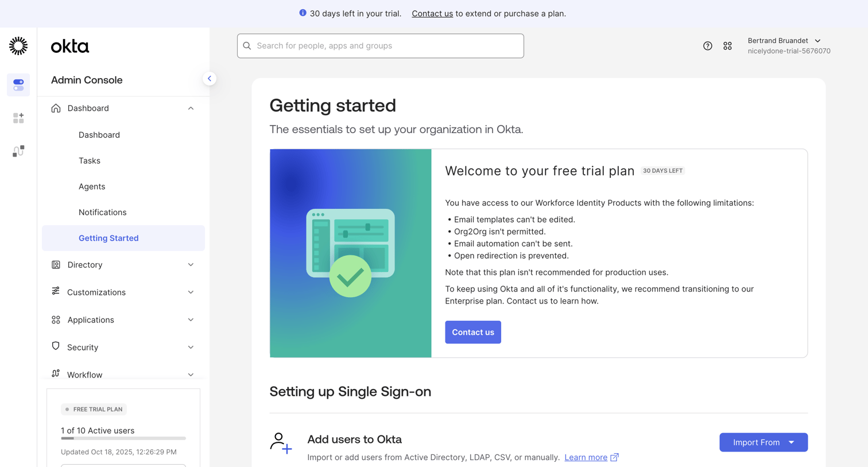Click the 1 of 10 Active users text
This screenshot has height=467, width=868.
point(98,430)
